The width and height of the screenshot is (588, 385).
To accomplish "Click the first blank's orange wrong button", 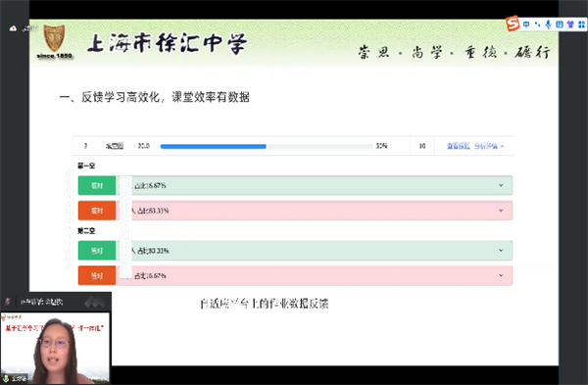I will [x=97, y=211].
